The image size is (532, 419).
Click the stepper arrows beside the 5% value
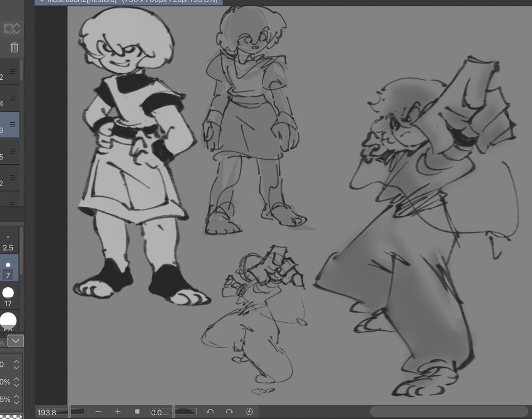(16, 399)
